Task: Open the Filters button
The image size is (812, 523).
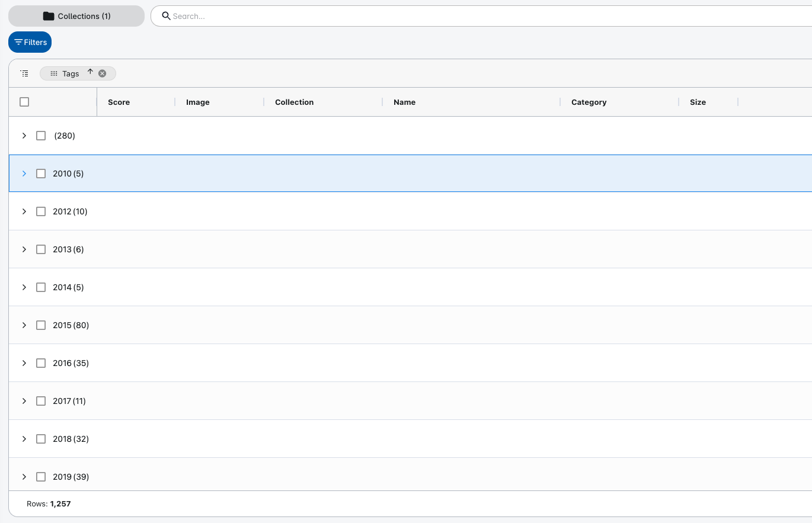Action: point(30,42)
